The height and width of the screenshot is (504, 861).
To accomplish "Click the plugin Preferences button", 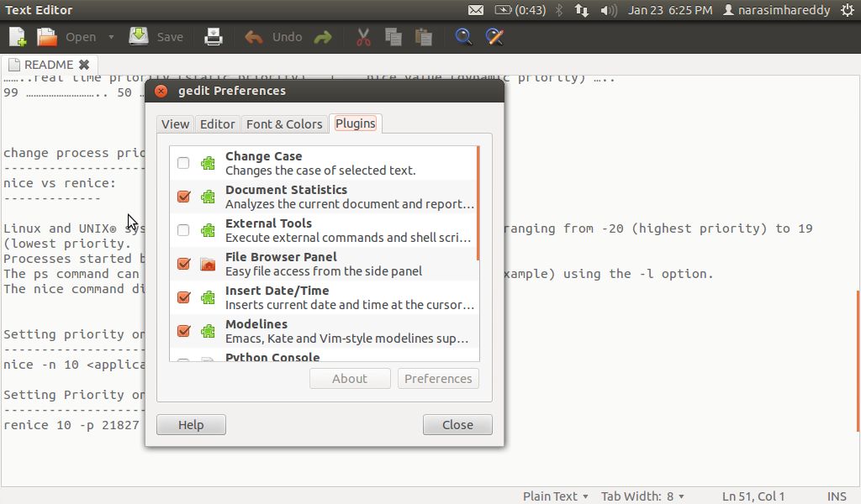I will [x=438, y=378].
